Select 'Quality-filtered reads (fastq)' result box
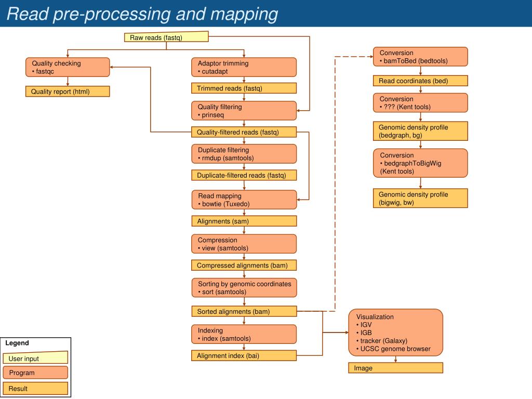 point(244,132)
